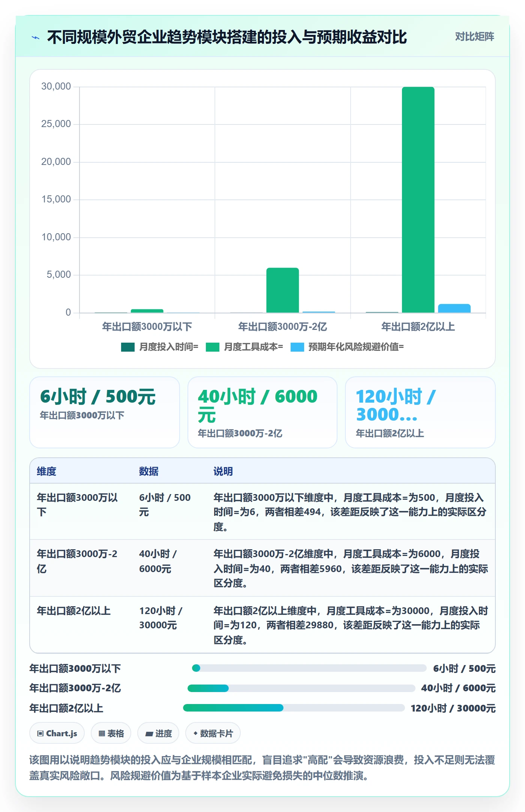
Task: Click the table description mentioning 两者相差29880
Action: point(350,625)
